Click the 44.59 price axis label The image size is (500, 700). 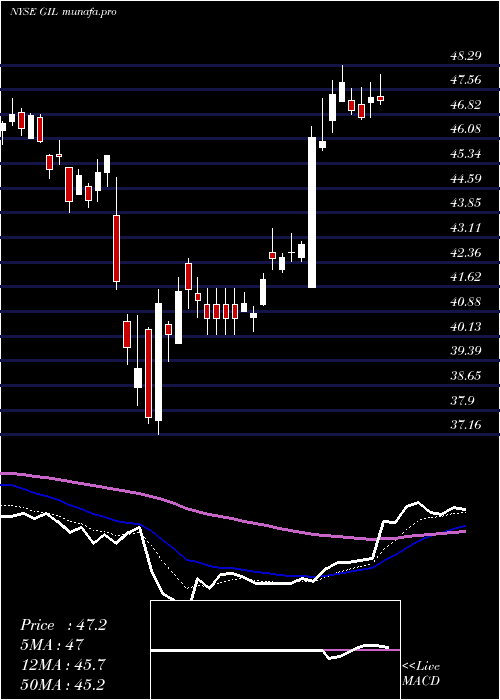[466, 179]
